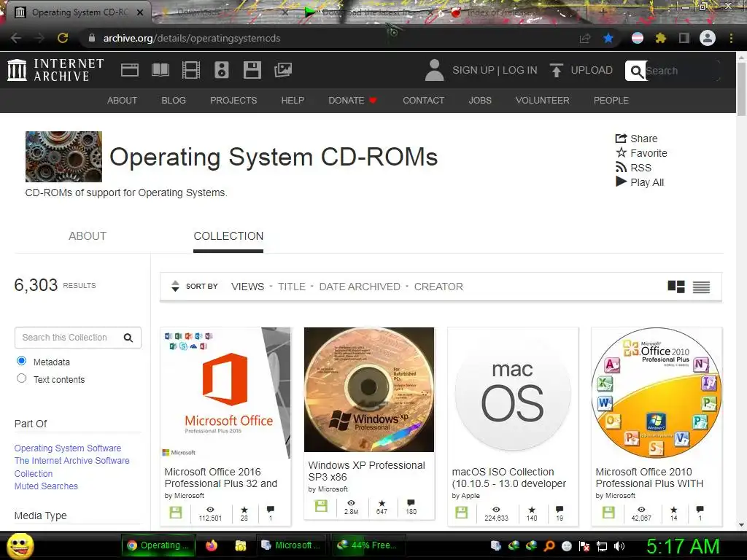The height and width of the screenshot is (560, 747).
Task: Open the Audio speaker icon
Action: click(x=222, y=70)
